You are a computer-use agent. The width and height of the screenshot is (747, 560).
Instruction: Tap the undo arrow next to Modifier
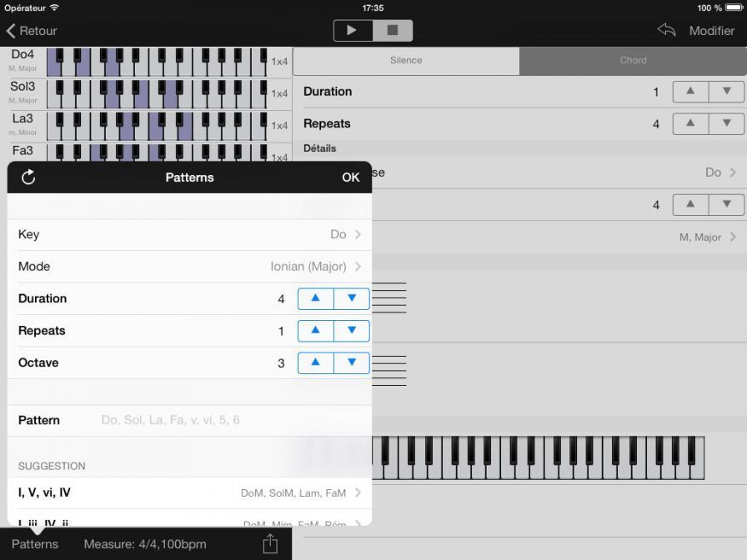pyautogui.click(x=666, y=30)
